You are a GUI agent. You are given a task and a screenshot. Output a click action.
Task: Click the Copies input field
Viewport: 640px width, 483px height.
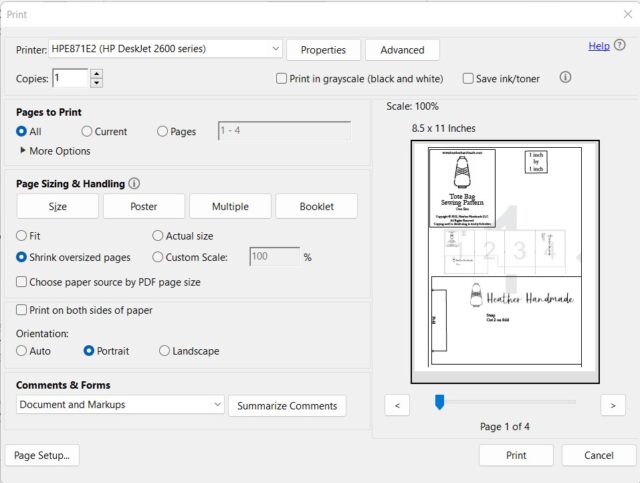[70, 78]
